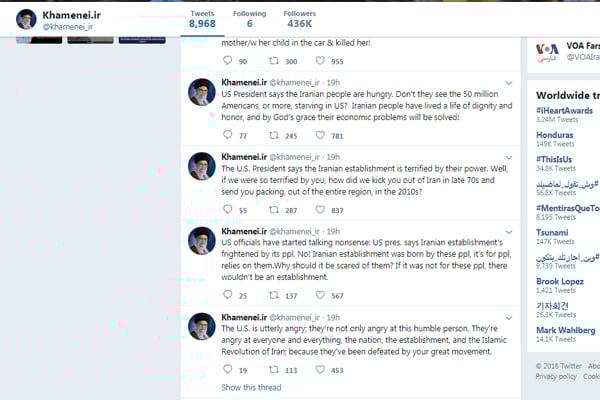Open the VOA Farsi profile avatar

point(547,52)
